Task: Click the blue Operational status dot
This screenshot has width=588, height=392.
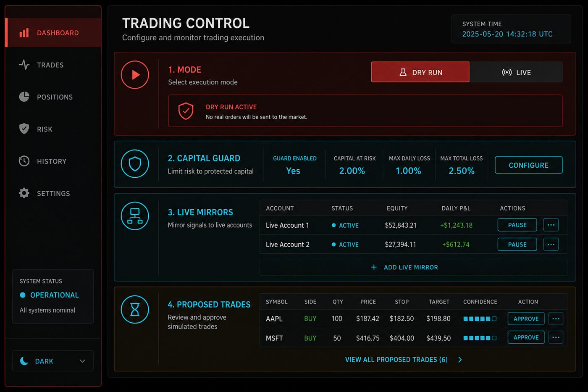Action: click(23, 295)
